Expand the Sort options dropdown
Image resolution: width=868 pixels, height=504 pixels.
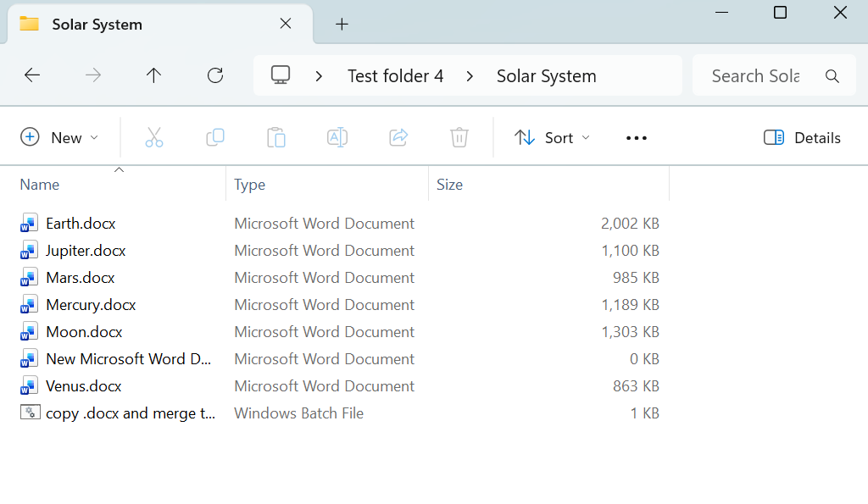[x=553, y=137]
